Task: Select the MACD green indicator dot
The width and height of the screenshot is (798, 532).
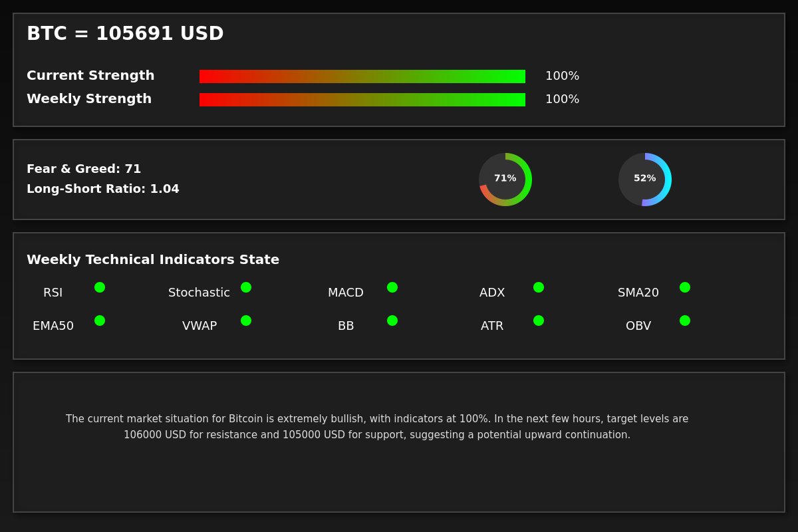Action: (392, 287)
